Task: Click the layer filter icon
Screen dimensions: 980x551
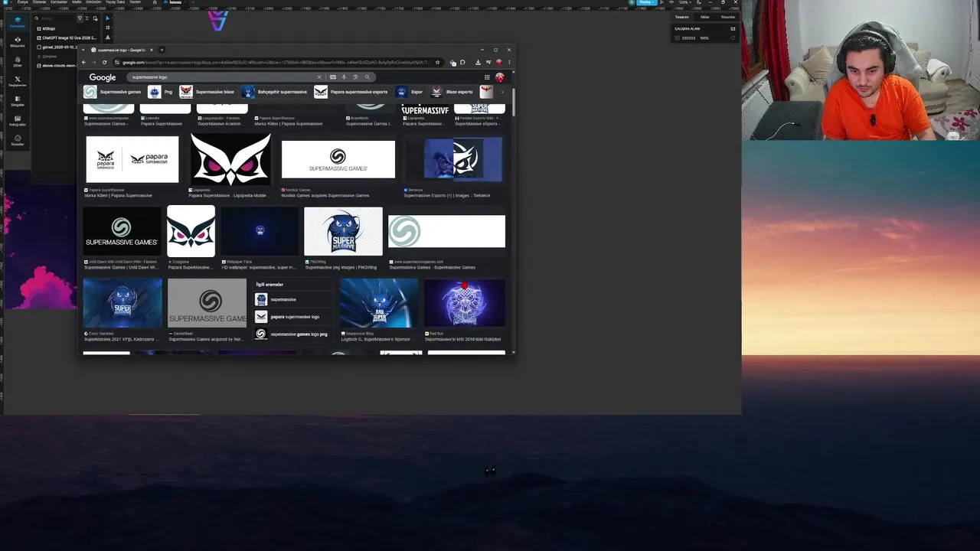Action: point(80,18)
